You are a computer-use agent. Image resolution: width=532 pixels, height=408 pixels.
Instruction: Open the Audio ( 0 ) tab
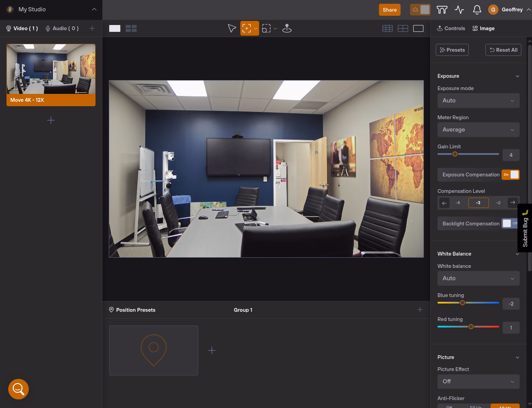(x=62, y=28)
